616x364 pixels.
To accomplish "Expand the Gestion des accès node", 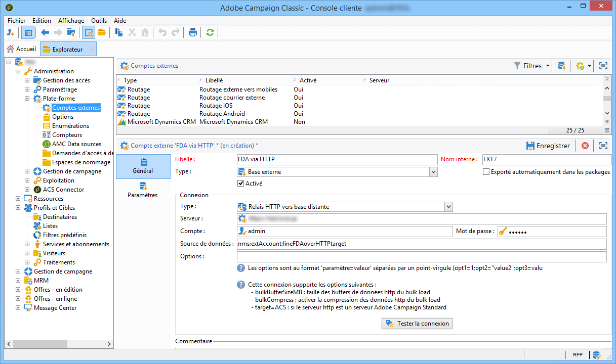I will click(x=27, y=80).
